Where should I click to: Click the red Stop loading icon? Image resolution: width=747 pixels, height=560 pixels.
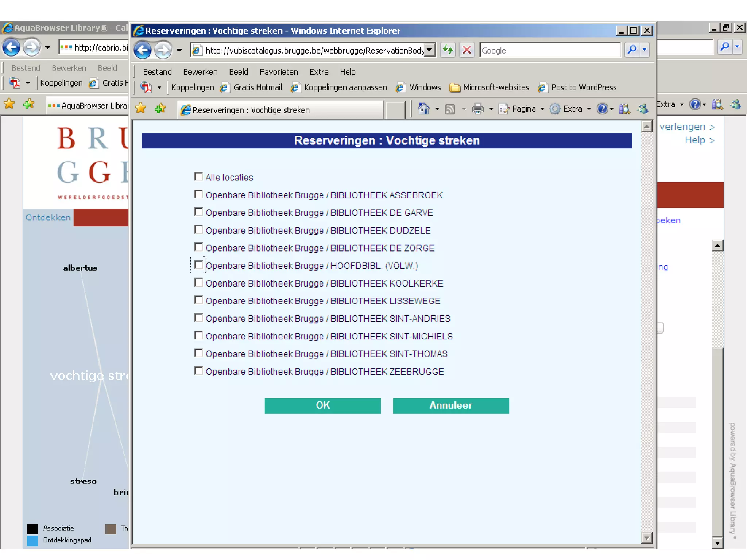pyautogui.click(x=467, y=50)
